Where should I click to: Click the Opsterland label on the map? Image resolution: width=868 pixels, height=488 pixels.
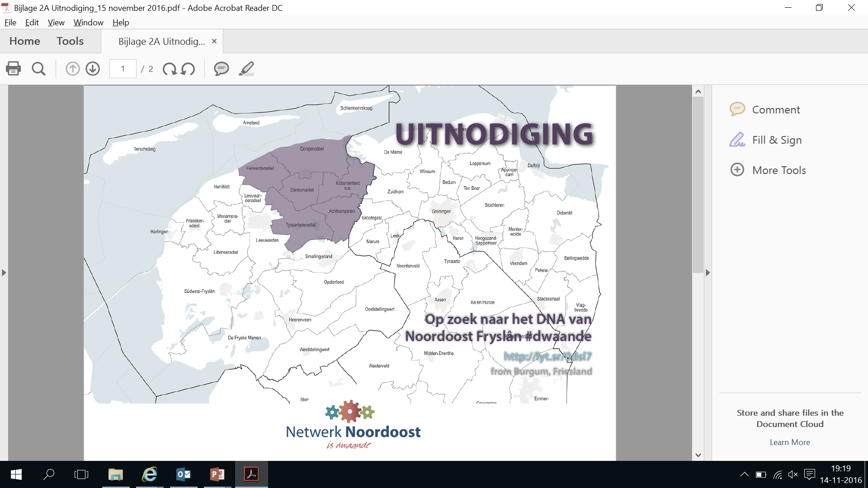point(334,282)
